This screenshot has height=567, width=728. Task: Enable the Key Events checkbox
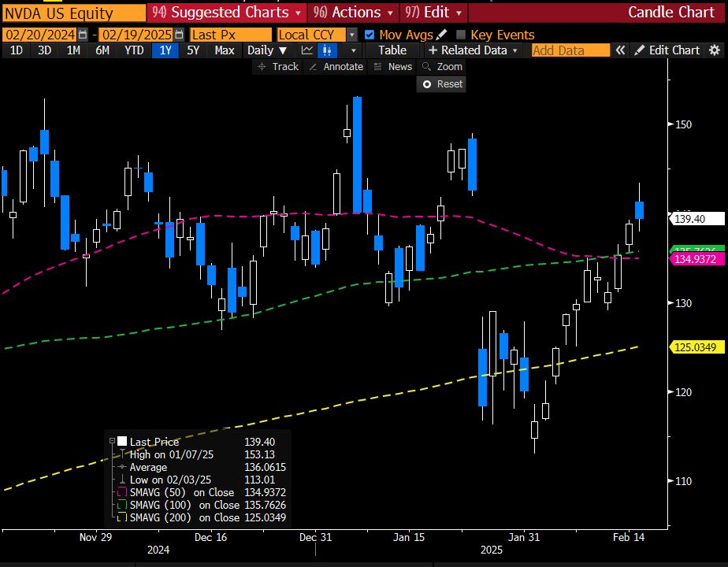pos(461,35)
